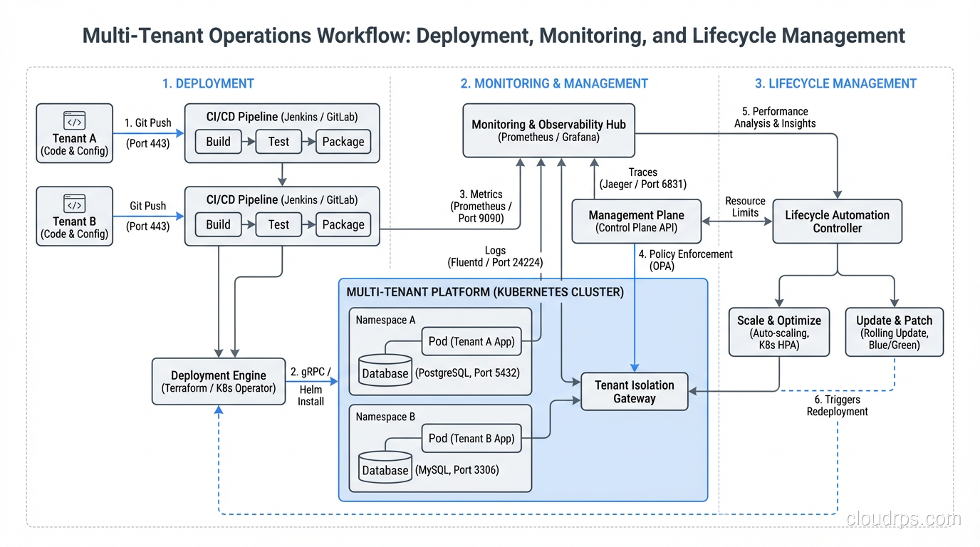Toggle the Update & Patch stage
980x547 pixels.
tap(894, 332)
